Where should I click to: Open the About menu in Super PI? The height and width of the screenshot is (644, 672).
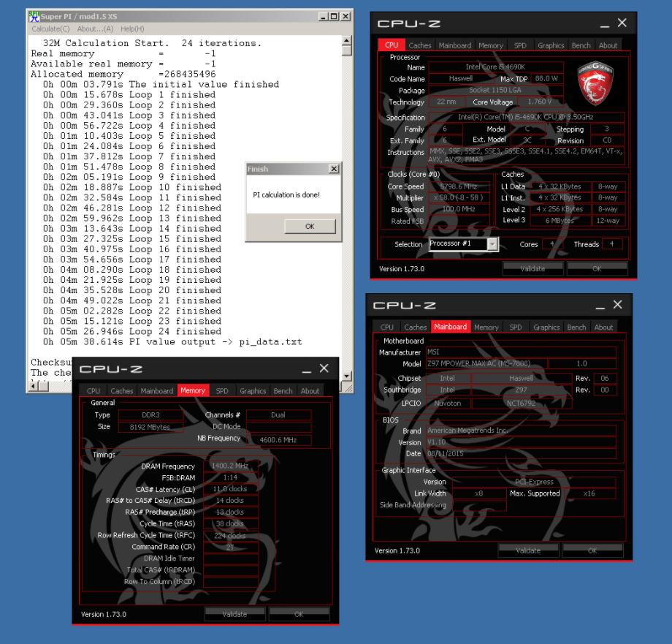coord(95,29)
